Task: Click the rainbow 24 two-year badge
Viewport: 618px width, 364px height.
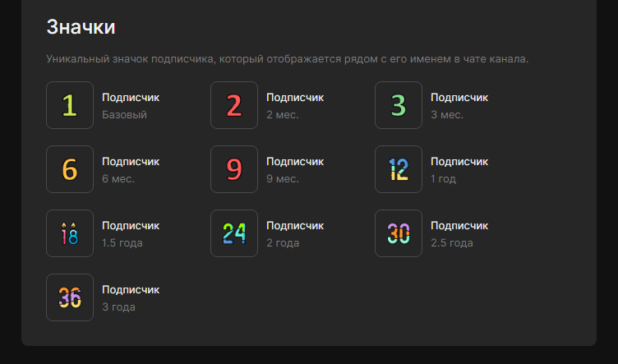Action: pyautogui.click(x=234, y=233)
